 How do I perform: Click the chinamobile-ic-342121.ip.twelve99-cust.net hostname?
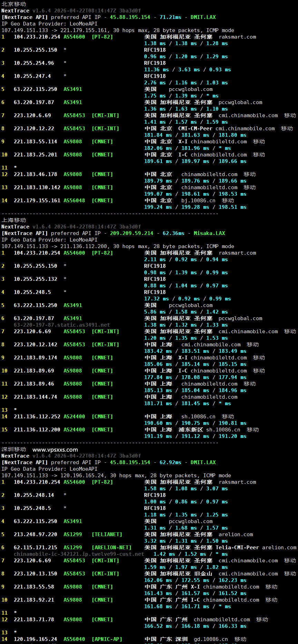(79, 554)
